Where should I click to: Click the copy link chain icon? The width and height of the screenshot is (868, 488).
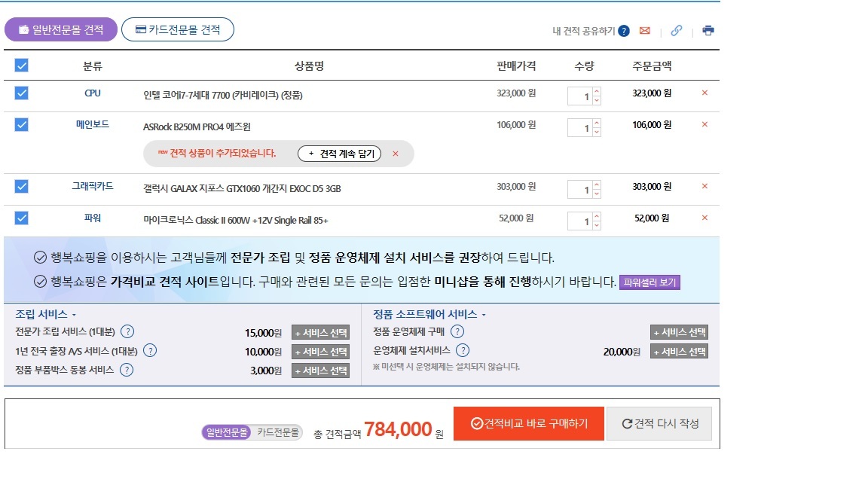click(677, 30)
